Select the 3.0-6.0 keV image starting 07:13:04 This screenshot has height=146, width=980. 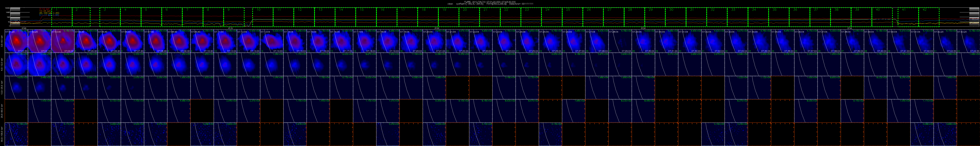(272, 41)
